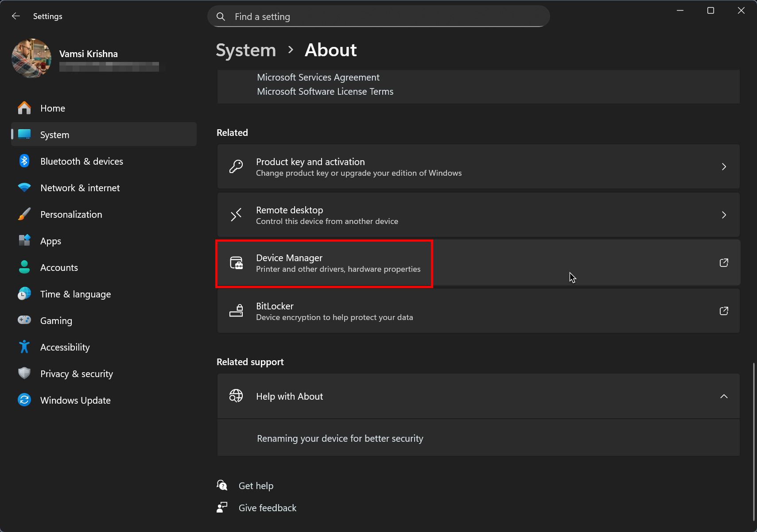The width and height of the screenshot is (757, 532).
Task: Click the vertical scrollbar on the right
Action: [x=753, y=441]
